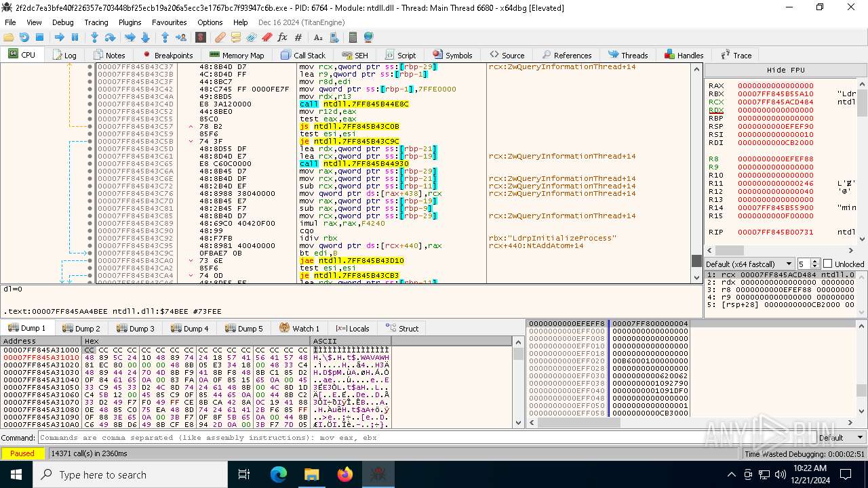
Task: Open the Patches bandage icon
Action: pyautogui.click(x=220, y=37)
